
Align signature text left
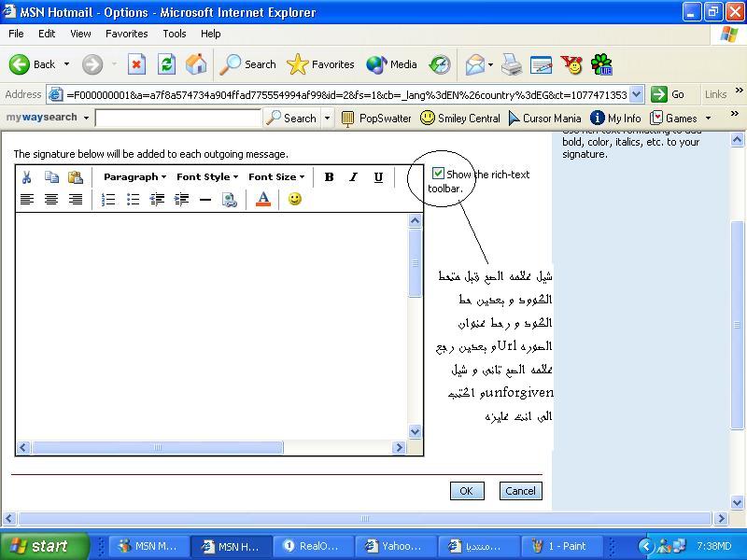[x=27, y=199]
